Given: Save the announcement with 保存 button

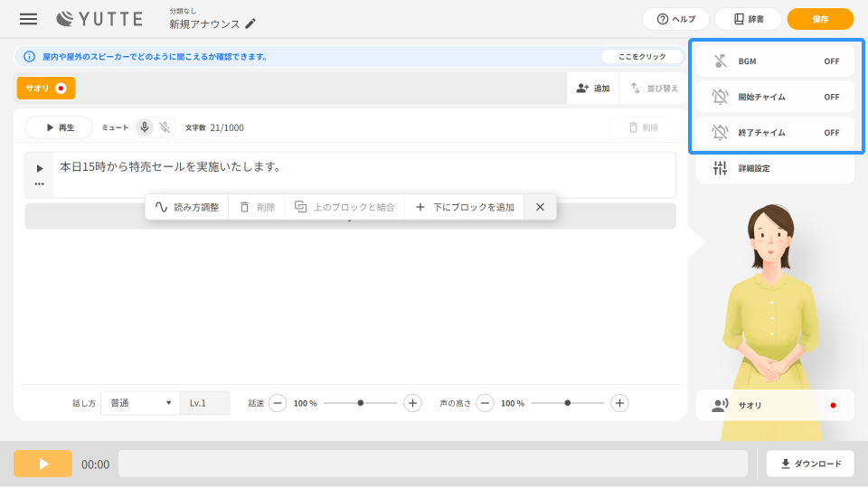Looking at the screenshot, I should coord(820,19).
